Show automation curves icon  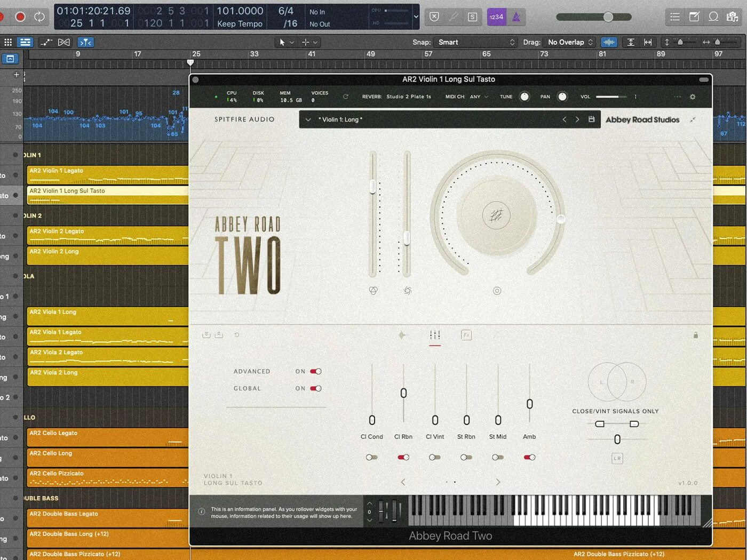46,42
